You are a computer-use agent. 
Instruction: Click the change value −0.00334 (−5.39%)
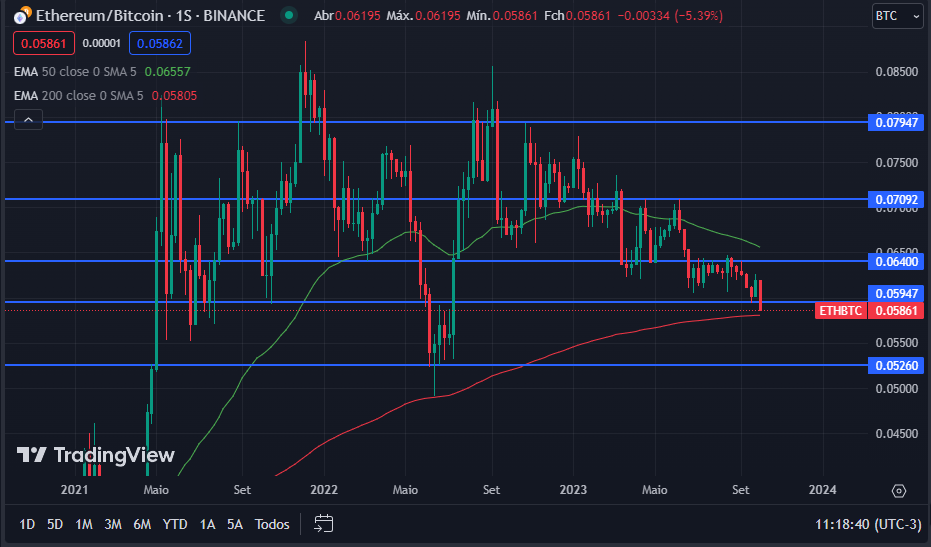(670, 15)
